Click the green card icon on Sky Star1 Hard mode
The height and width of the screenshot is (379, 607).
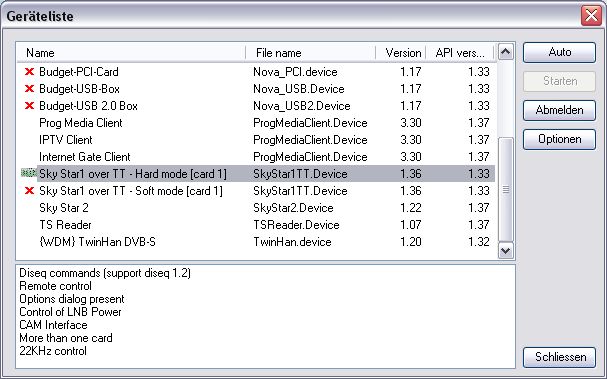[x=28, y=173]
